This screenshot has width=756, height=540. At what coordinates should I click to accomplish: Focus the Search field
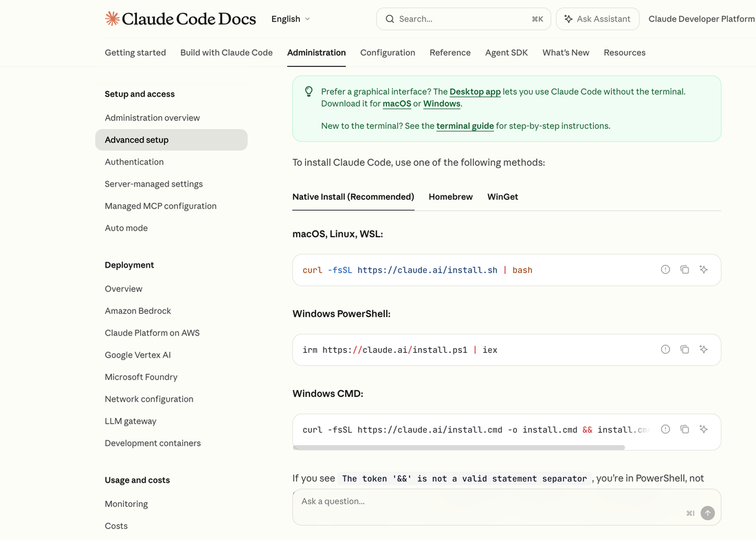463,19
